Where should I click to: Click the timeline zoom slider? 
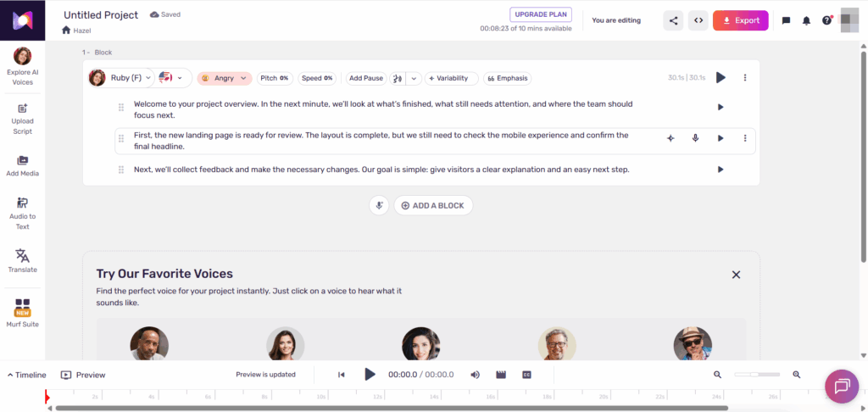tap(757, 375)
